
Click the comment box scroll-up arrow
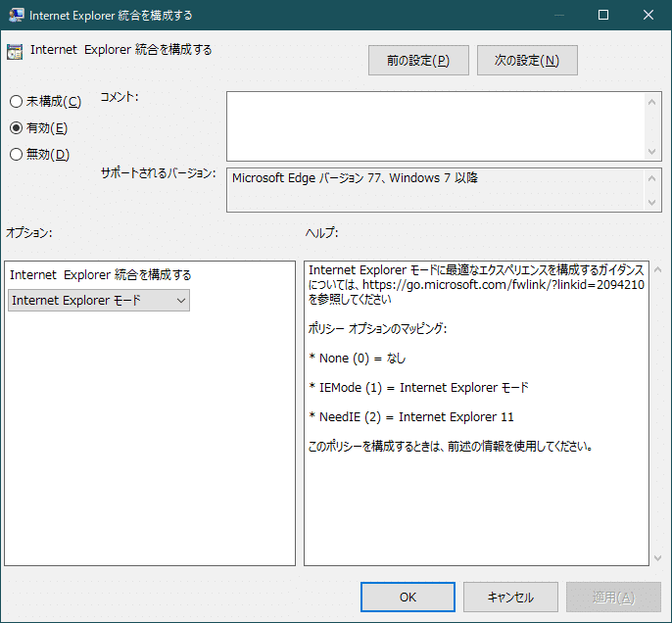pos(651,102)
